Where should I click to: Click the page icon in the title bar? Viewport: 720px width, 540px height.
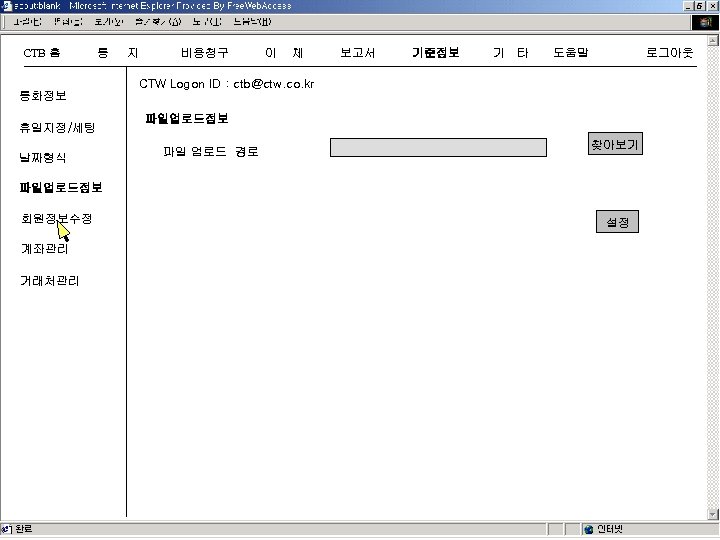(x=6, y=6)
